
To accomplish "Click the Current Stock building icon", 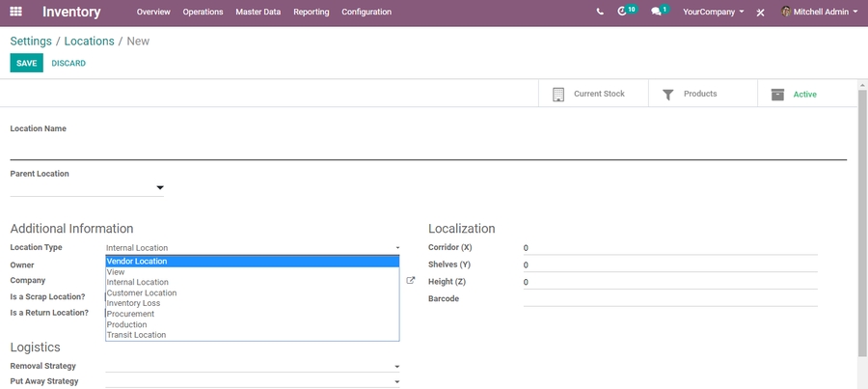I will click(x=558, y=95).
